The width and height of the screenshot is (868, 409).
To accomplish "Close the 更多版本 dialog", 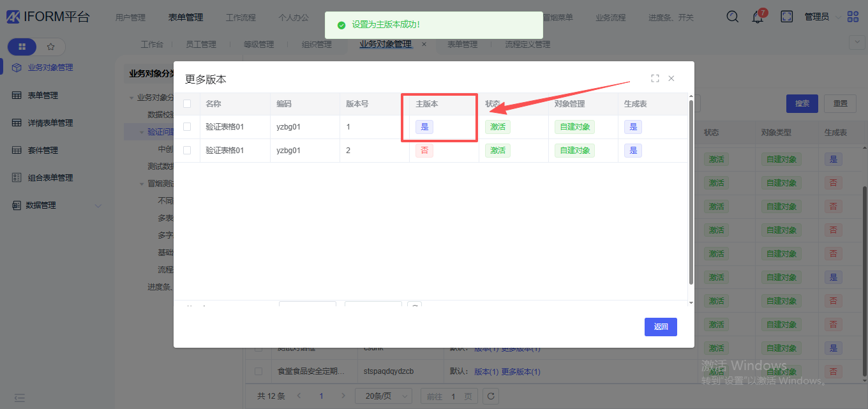I will click(x=671, y=78).
